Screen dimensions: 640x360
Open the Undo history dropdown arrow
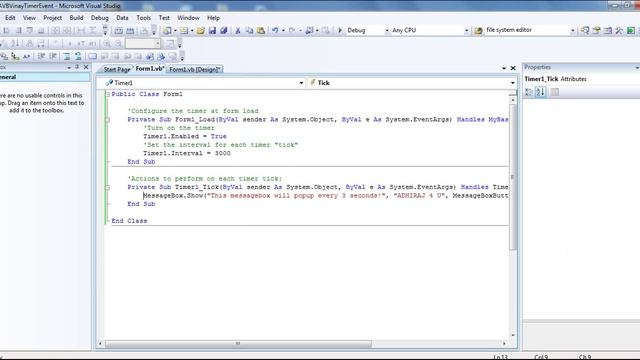tap(283, 30)
